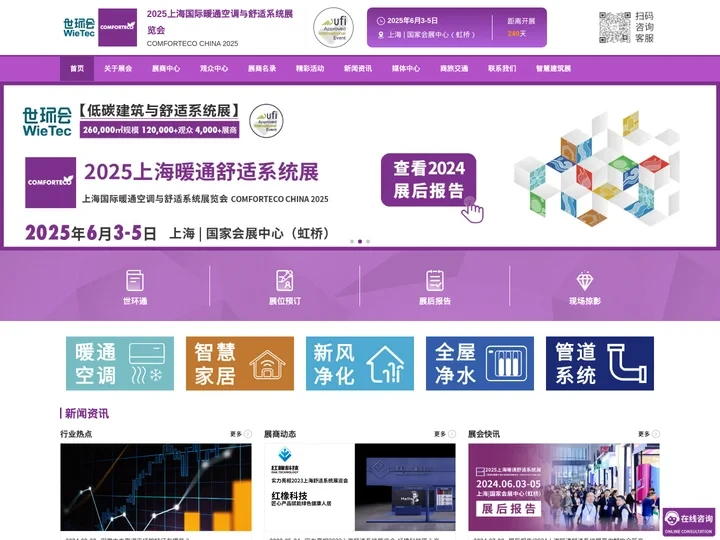Open 商旅交通 navigation menu
Screen dimensions: 720x540
(x=454, y=68)
